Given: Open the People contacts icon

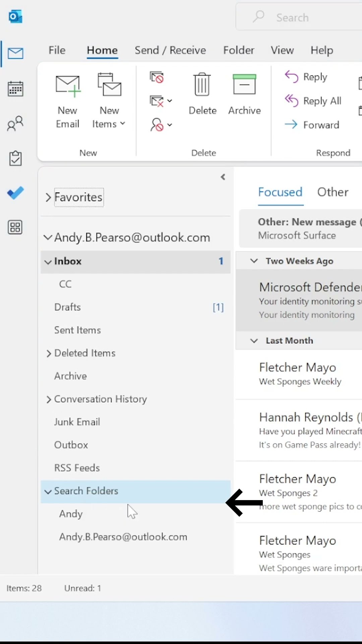Looking at the screenshot, I should click(x=15, y=124).
